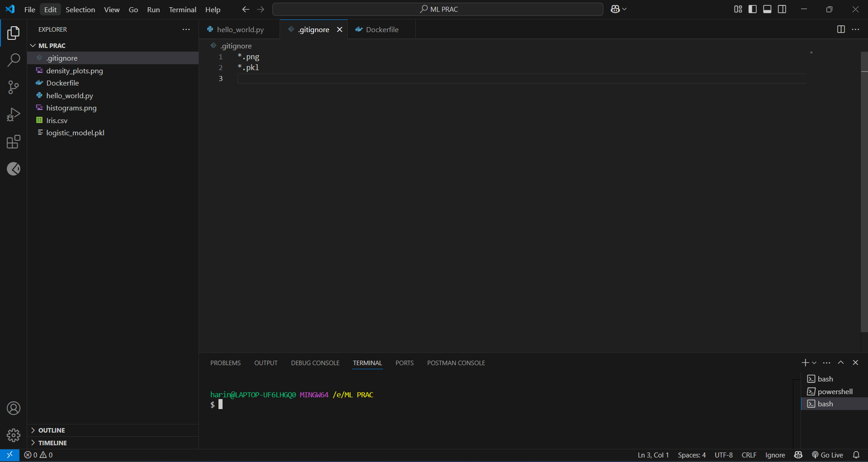This screenshot has height=462, width=868.
Task: Change indentation via Spaces: 4
Action: click(692, 455)
